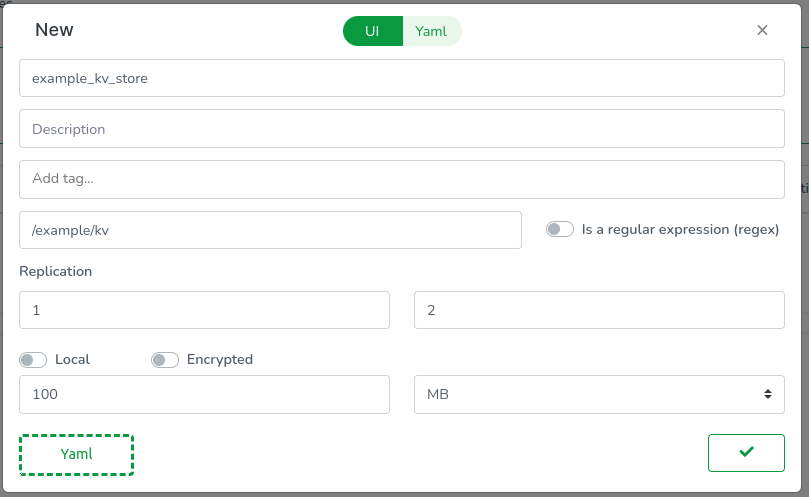Switch to the UI tab at the top

pos(372,31)
